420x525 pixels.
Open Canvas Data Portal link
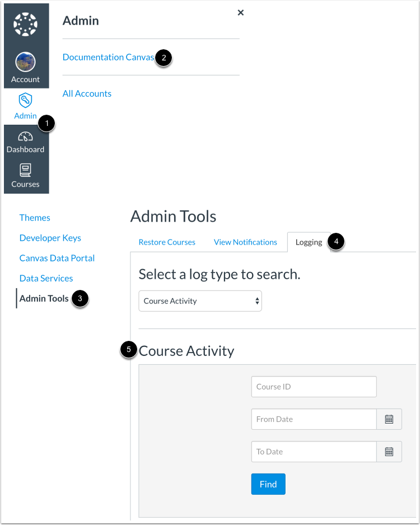click(57, 258)
